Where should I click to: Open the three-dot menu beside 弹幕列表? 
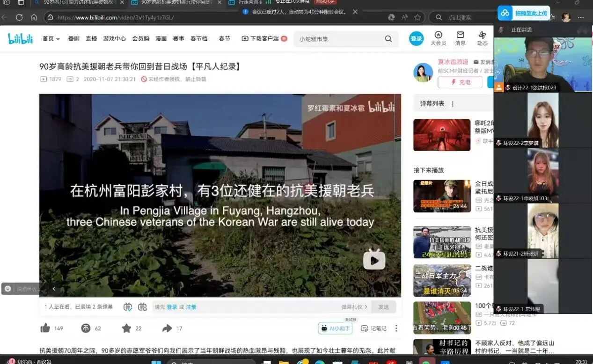click(x=453, y=104)
